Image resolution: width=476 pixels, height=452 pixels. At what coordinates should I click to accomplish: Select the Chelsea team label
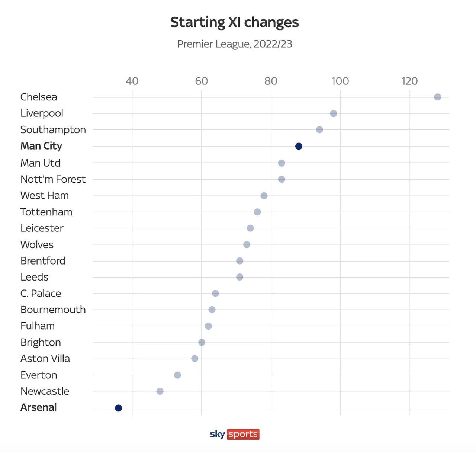point(39,97)
